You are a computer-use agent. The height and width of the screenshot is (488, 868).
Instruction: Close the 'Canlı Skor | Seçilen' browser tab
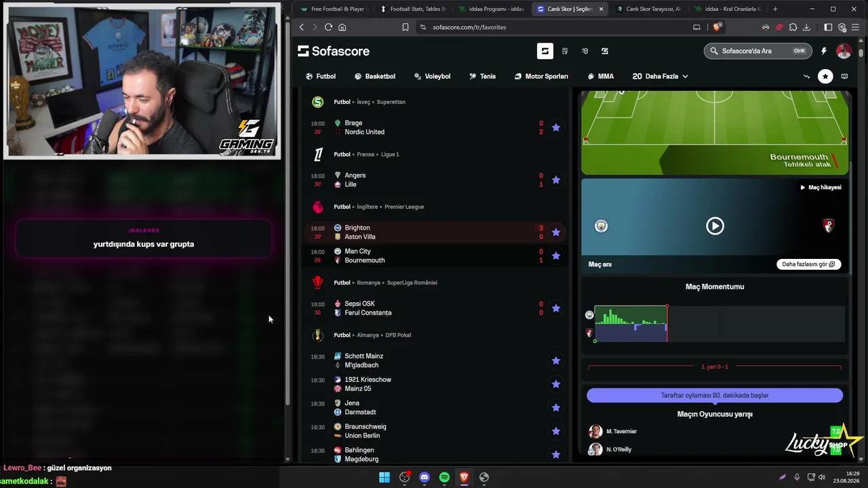point(601,9)
